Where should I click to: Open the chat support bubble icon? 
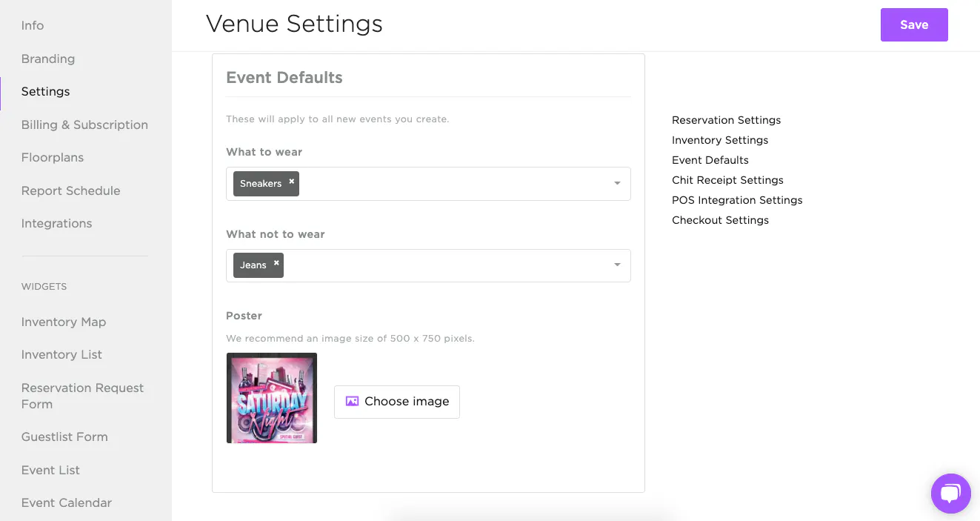(x=950, y=494)
